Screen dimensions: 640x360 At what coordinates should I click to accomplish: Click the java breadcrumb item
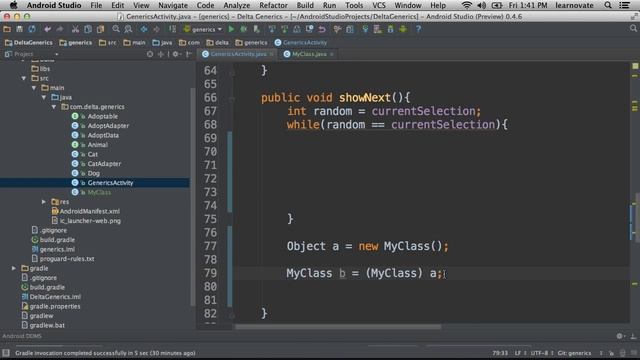[162, 42]
